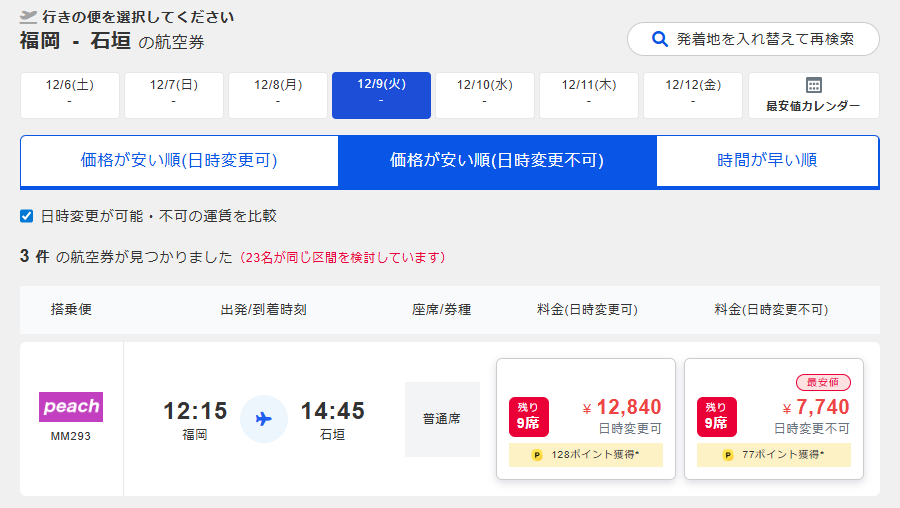This screenshot has height=508, width=900.
Task: Click the 残り9席 badge on the 7,740 fare
Action: pyautogui.click(x=716, y=417)
